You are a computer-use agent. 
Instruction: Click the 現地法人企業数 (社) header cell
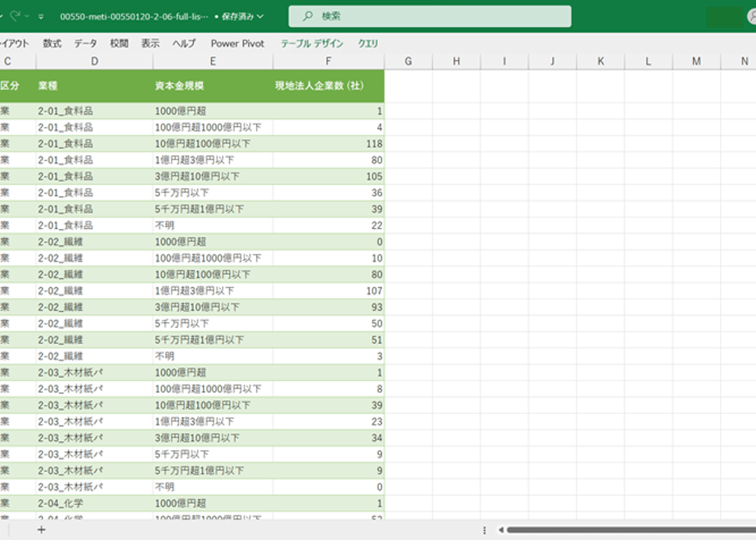328,86
